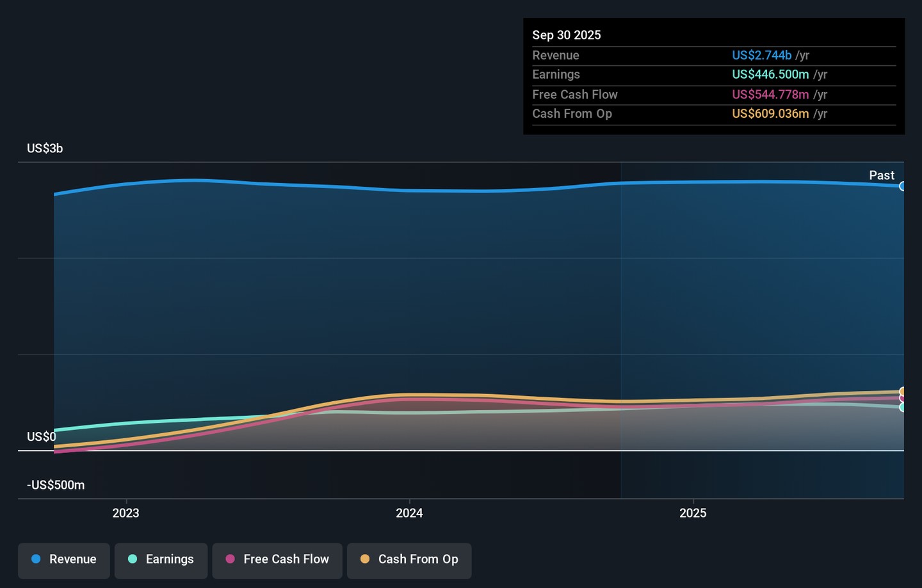Click the US$609.036m cash from op value

point(770,114)
